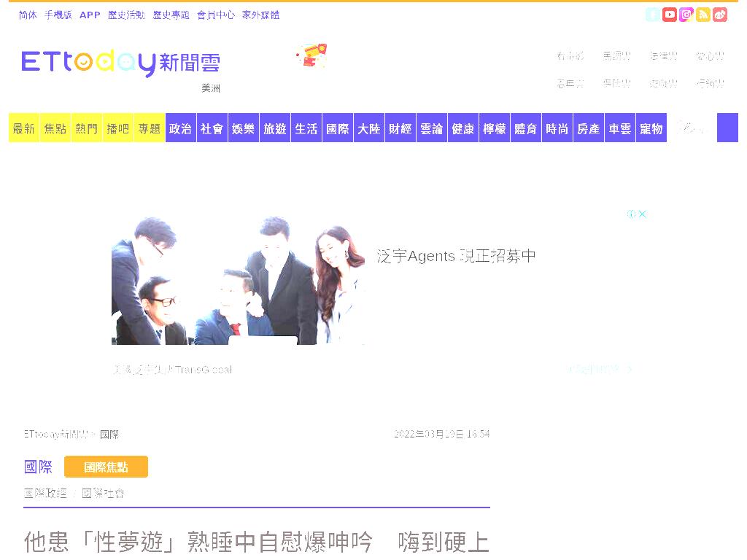
Task: Open the 會員中心 link
Action: pyautogui.click(x=216, y=15)
